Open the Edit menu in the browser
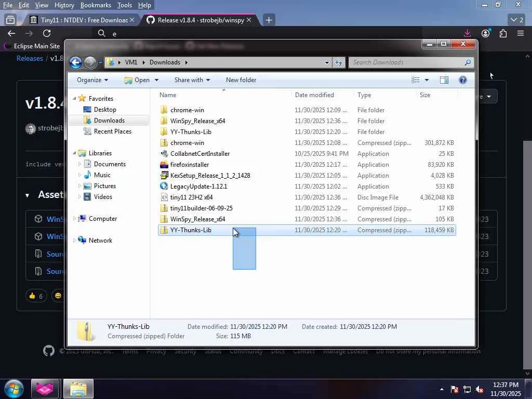 click(x=23, y=5)
